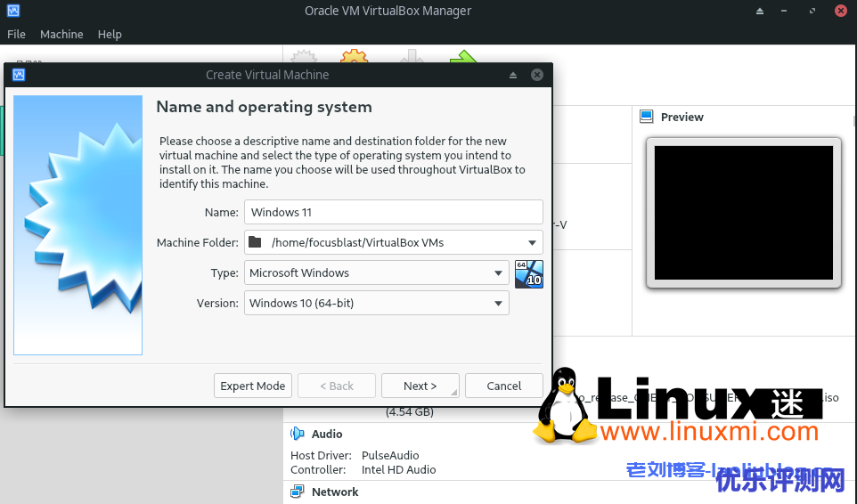Switch to Expert Mode
The image size is (857, 504).
click(253, 386)
